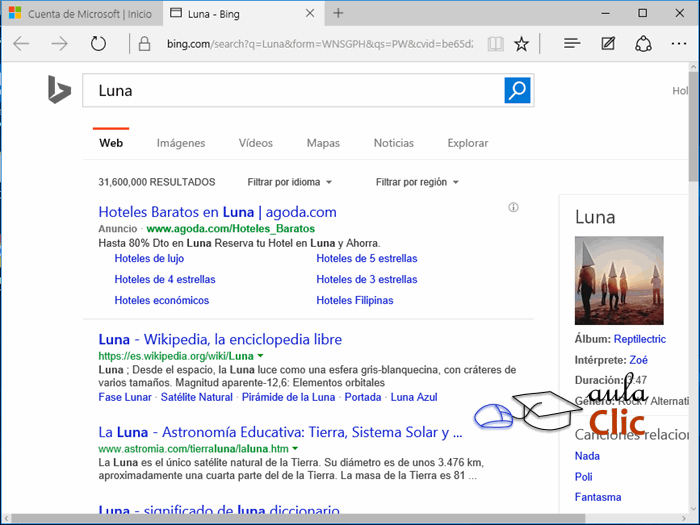This screenshot has width=700, height=525.
Task: Open Hoteles de 5 estrellas link
Action: click(x=367, y=258)
